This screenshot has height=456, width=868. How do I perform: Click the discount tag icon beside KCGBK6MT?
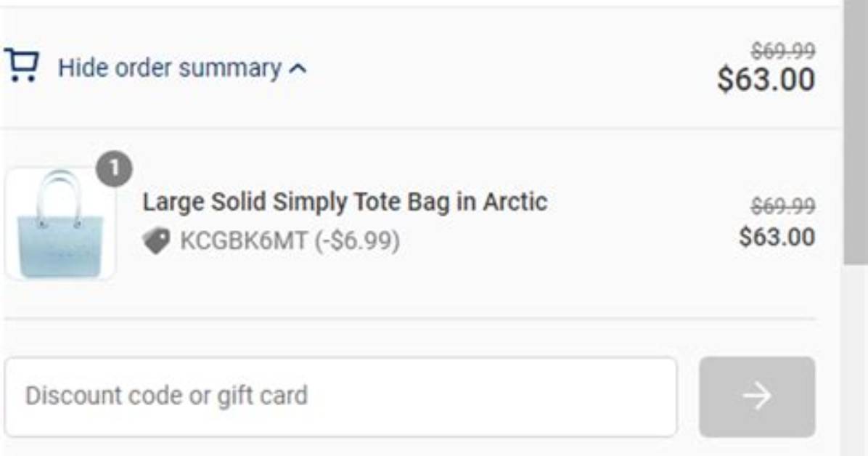tap(156, 241)
